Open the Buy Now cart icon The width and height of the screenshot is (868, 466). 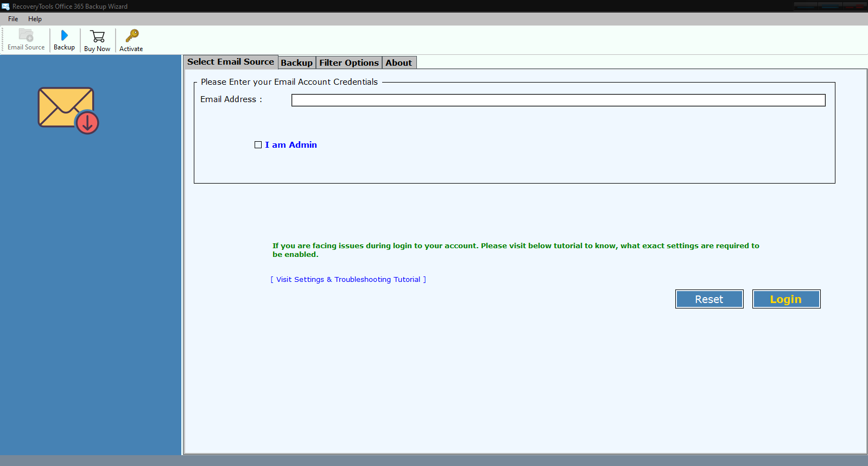point(97,40)
